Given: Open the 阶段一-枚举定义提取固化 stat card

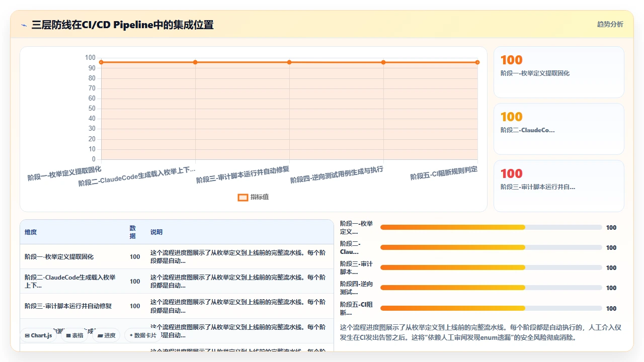Looking at the screenshot, I should 559,72.
